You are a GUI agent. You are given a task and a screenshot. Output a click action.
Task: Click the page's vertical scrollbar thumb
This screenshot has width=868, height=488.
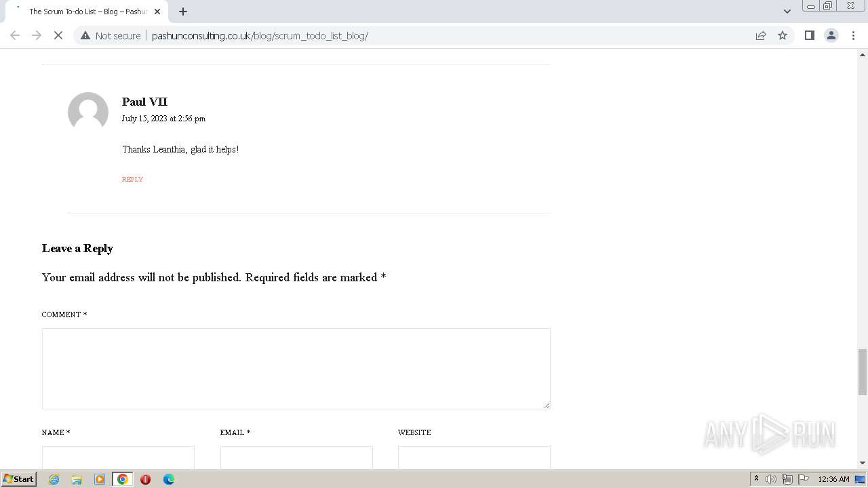862,371
